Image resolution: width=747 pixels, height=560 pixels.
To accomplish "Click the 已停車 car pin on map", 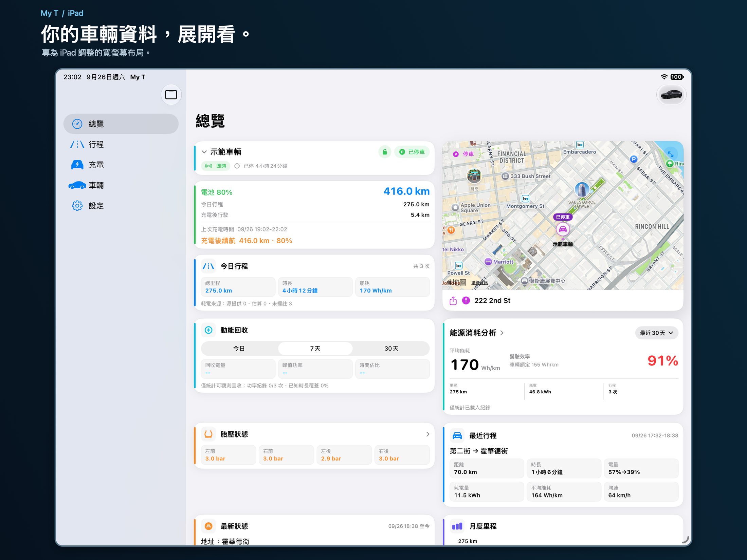I will click(x=563, y=229).
